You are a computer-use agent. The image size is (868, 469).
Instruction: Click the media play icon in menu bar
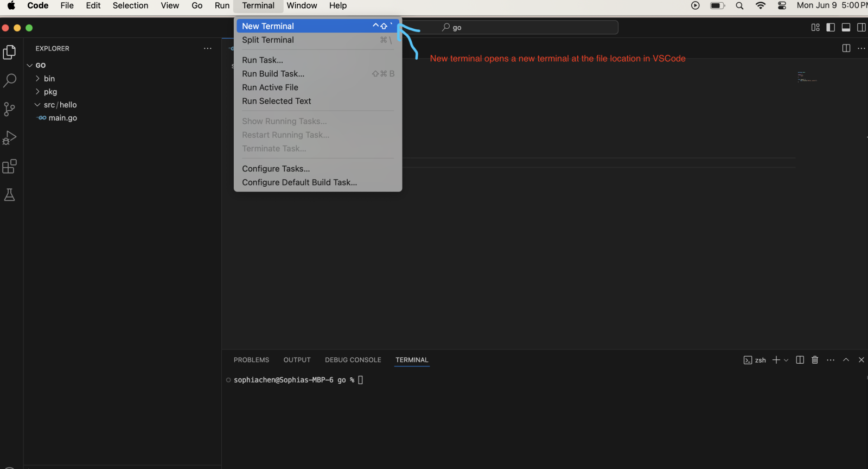[695, 5]
